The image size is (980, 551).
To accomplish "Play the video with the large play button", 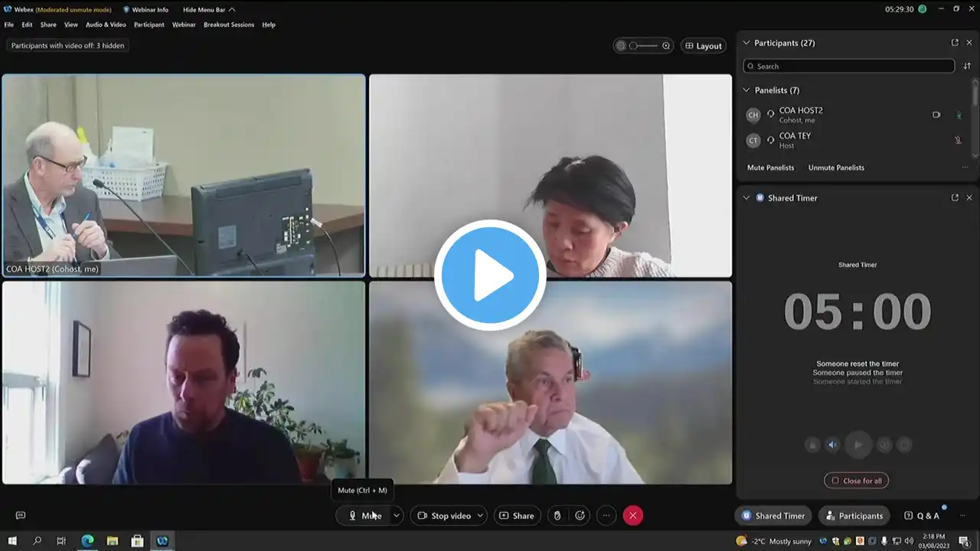I will (x=490, y=275).
